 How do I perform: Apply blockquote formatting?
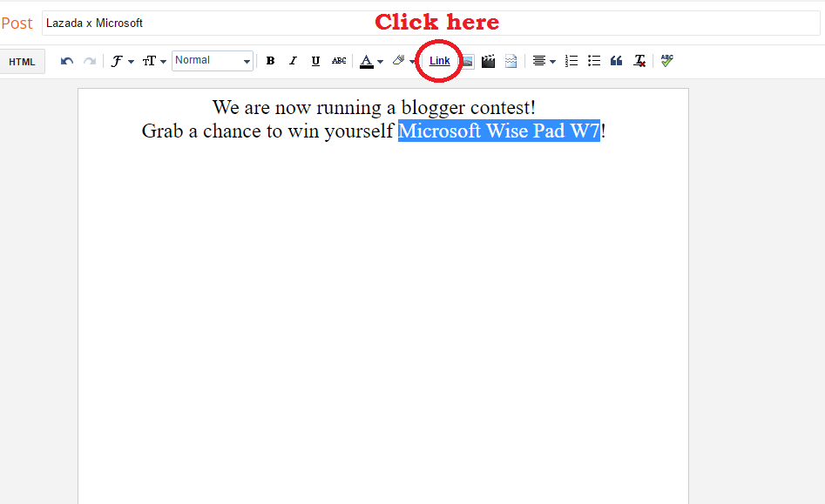(x=617, y=61)
